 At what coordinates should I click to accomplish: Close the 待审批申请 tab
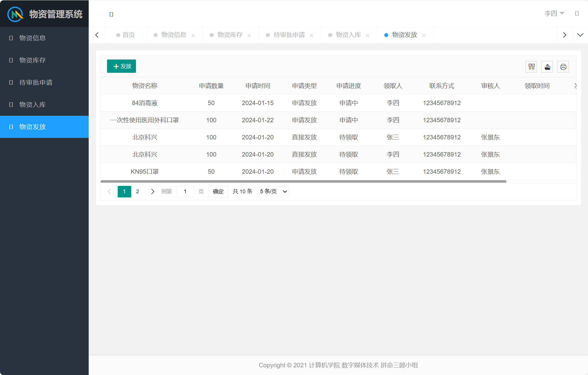pyautogui.click(x=312, y=35)
